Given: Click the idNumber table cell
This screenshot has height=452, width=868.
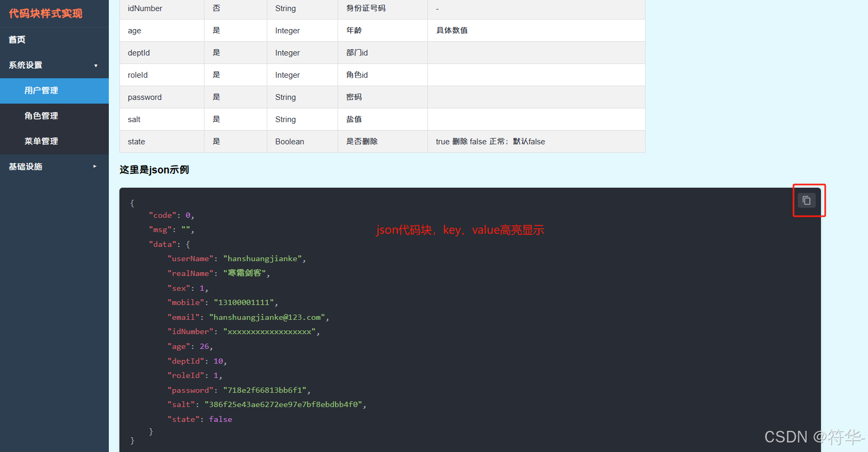Looking at the screenshot, I should click(x=162, y=8).
